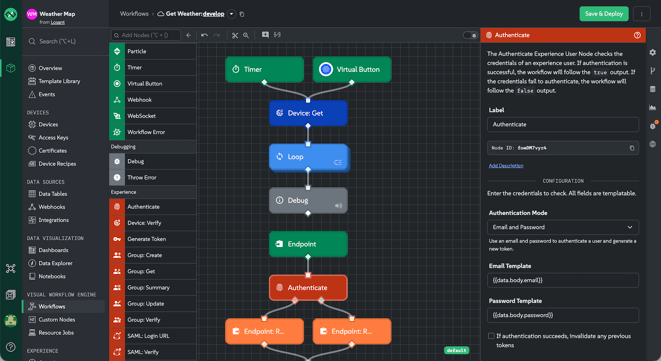Collapse the node palette with the arrow icon

(188, 35)
